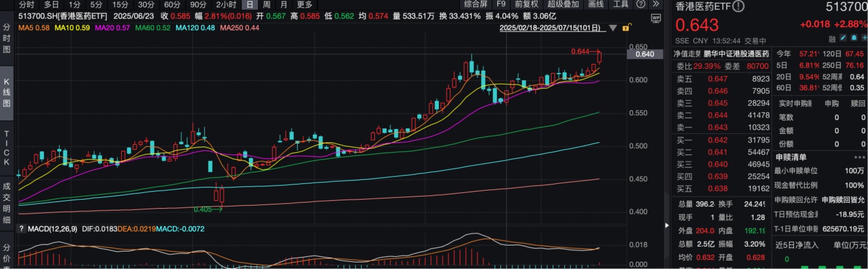Click the 超级叠加 overlay button
Screen dimensions: 868x269
[x=562, y=4]
